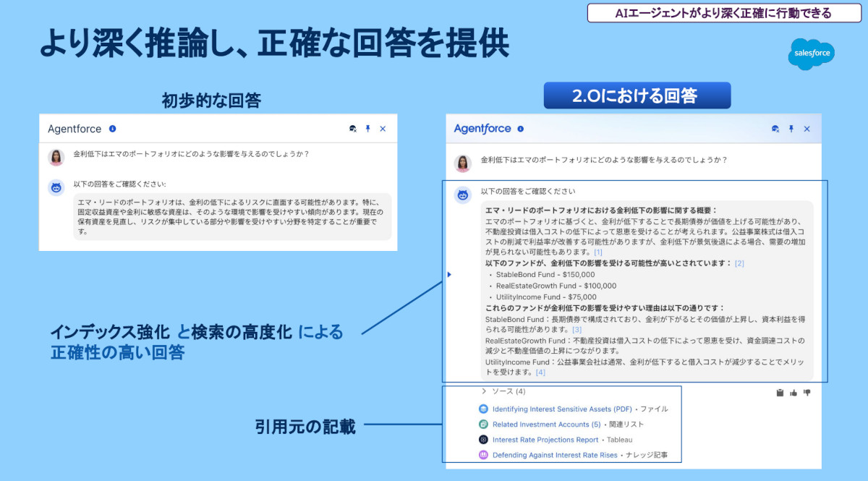The image size is (868, 481).
Task: Close the right Agentforce panel
Action: [807, 129]
